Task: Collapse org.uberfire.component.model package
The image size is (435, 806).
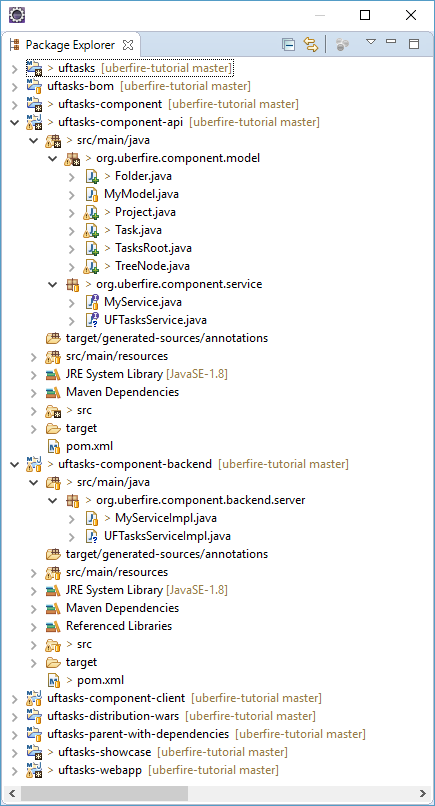Action: coord(52,158)
